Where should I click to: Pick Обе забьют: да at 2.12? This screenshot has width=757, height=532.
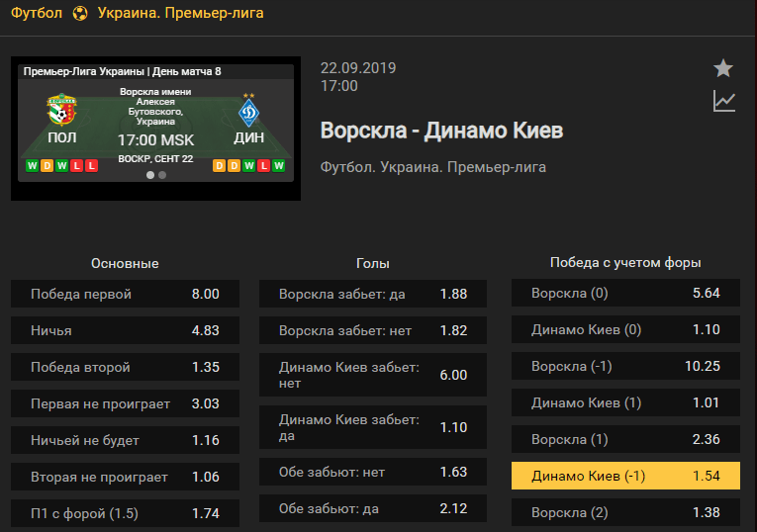(x=373, y=508)
